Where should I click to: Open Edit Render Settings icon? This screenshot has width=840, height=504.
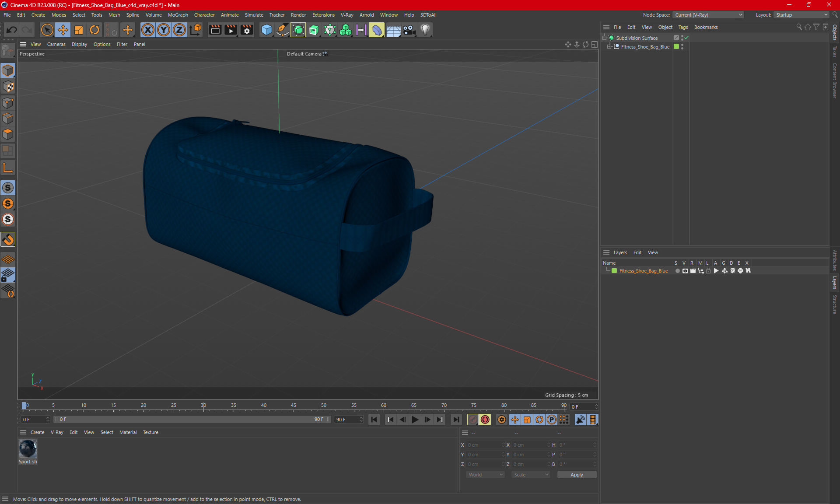click(247, 30)
